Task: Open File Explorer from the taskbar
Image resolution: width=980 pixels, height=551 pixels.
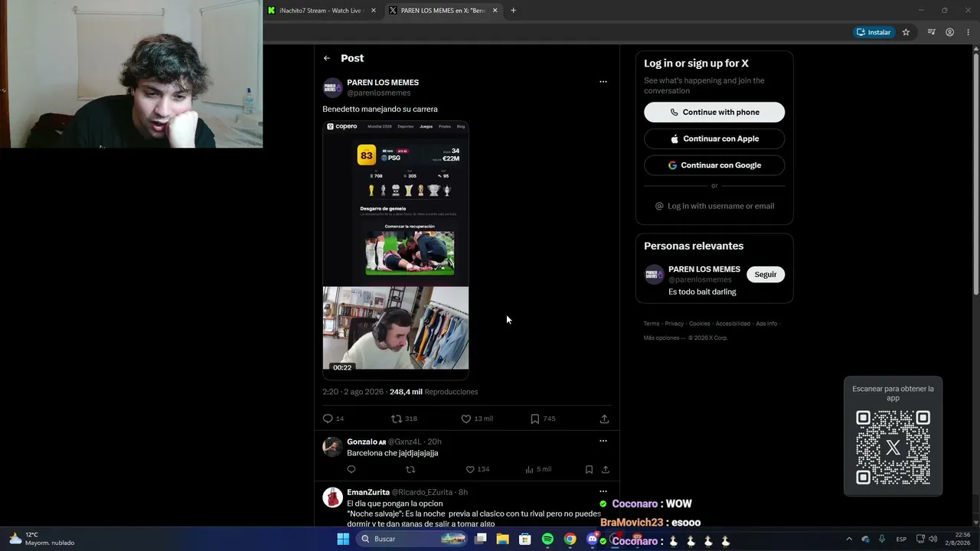Action: [x=502, y=539]
